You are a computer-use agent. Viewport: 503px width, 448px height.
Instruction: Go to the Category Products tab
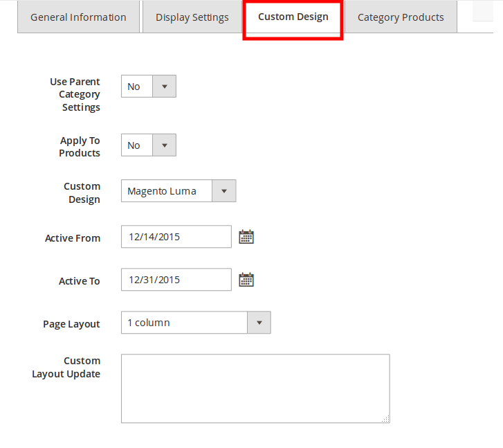[401, 17]
